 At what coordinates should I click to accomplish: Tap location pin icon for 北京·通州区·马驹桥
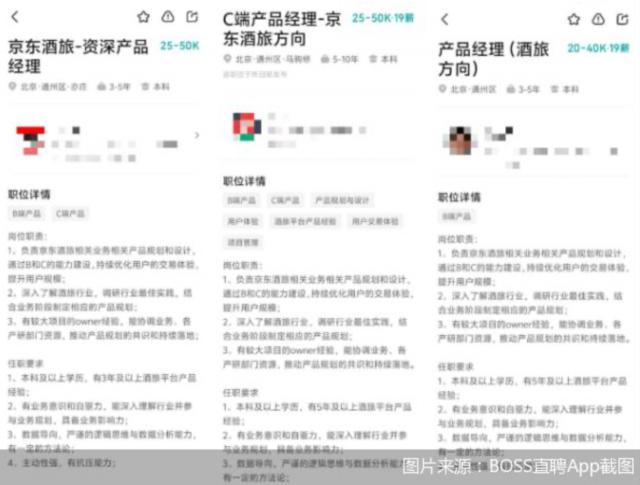[228, 59]
